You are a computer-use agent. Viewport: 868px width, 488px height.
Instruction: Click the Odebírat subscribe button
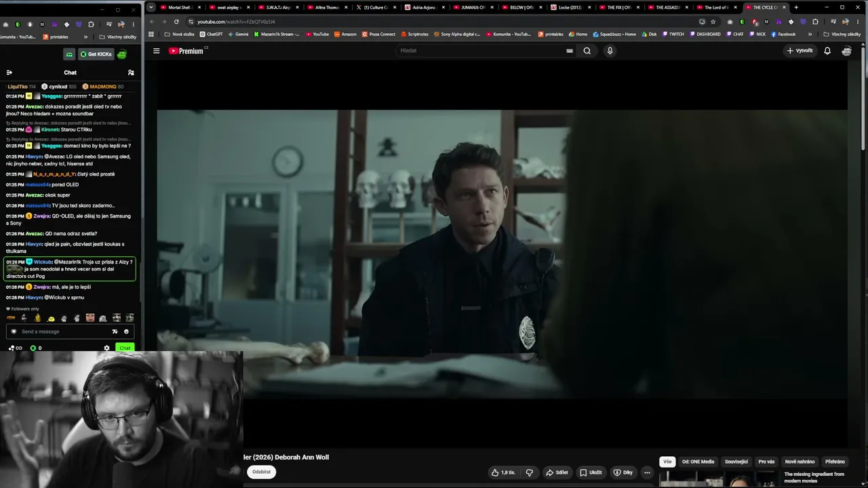[261, 472]
